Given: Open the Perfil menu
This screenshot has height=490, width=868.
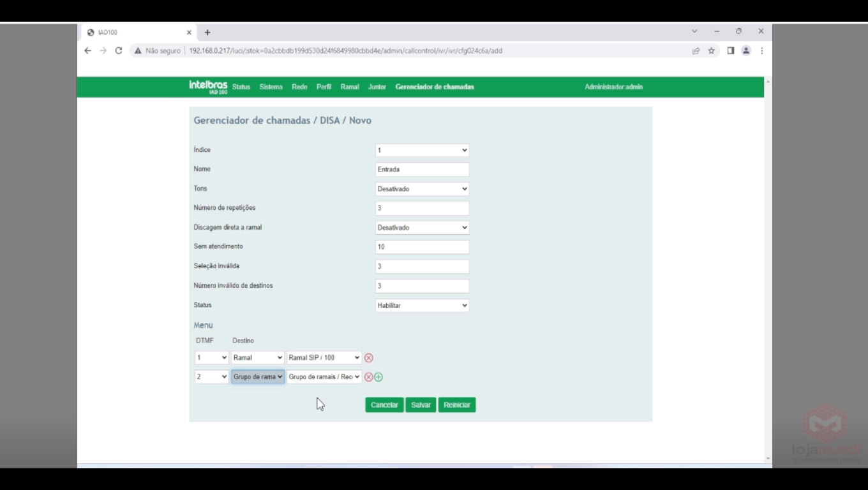Looking at the screenshot, I should click(324, 87).
